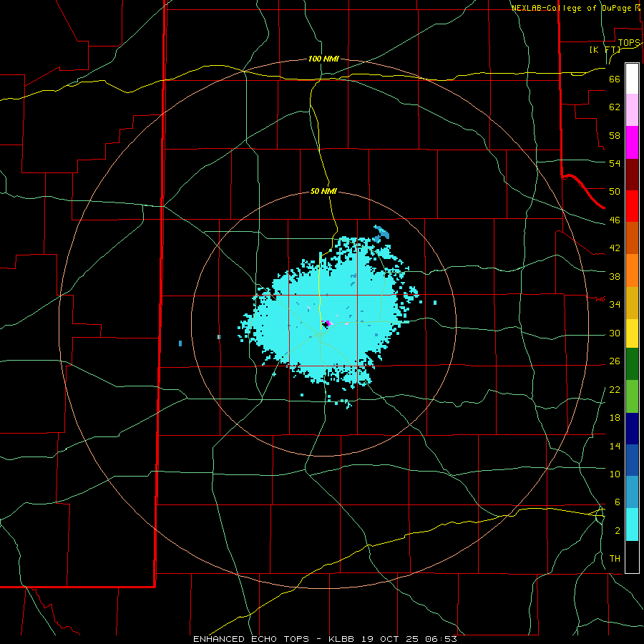644x644 pixels.
Task: Click the magenta 58 kft legend swatch
Action: 632,142
